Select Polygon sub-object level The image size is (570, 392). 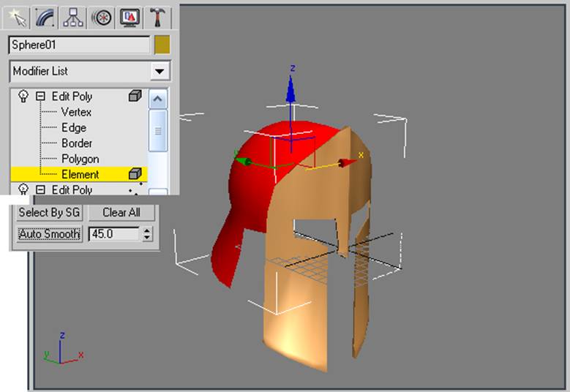point(80,159)
